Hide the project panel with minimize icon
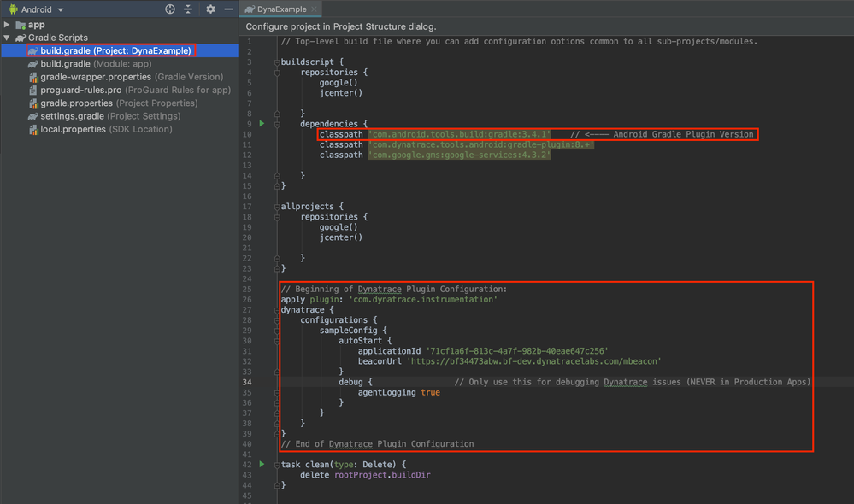 pos(228,9)
